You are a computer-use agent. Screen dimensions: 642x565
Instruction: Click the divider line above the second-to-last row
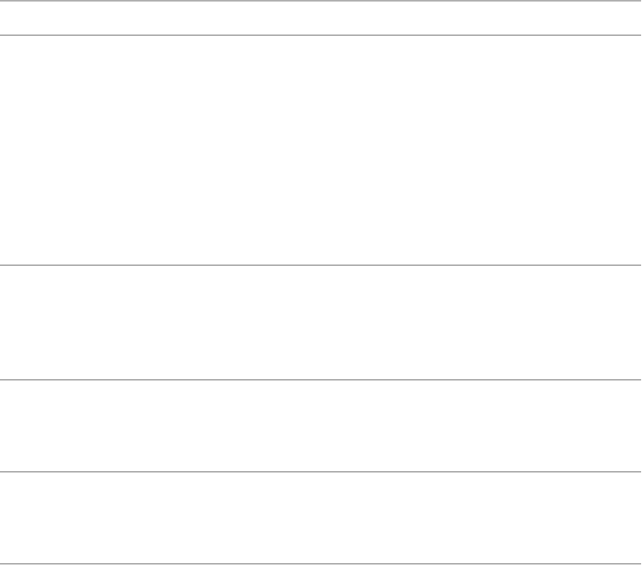(x=320, y=380)
